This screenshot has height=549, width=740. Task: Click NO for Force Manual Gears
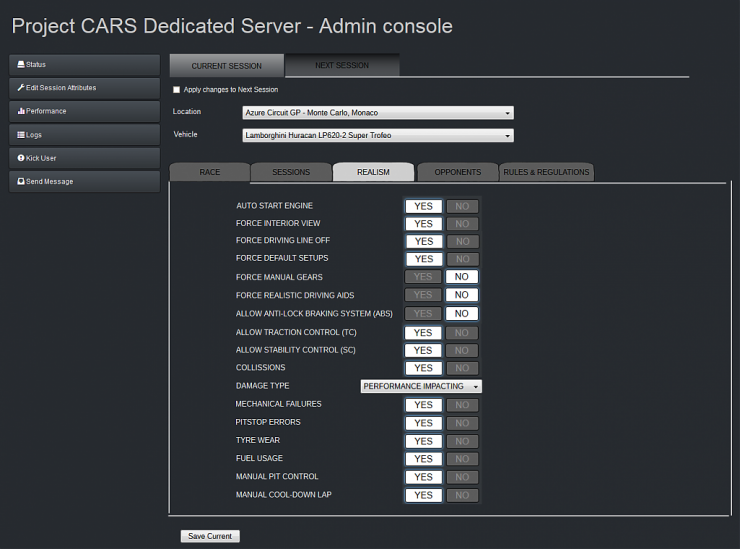(x=462, y=277)
